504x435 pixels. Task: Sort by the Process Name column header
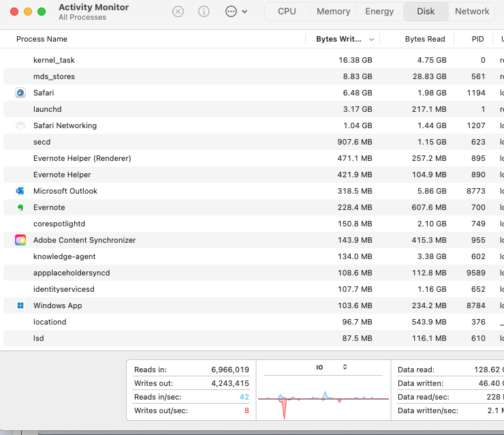[42, 39]
